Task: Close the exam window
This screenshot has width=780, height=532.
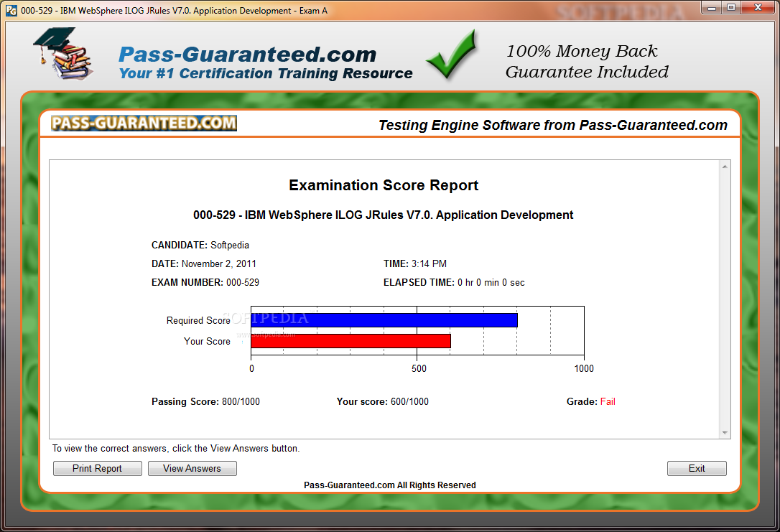Action: (758, 7)
